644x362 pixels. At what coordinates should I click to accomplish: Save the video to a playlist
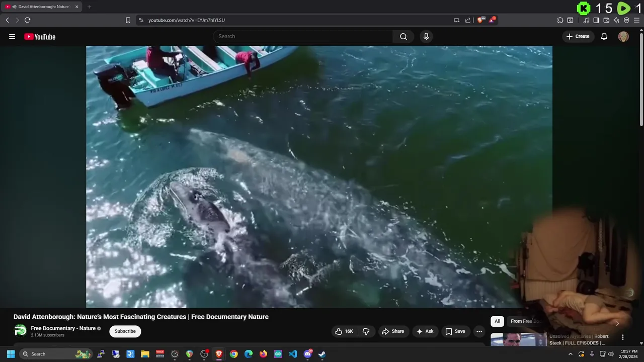[x=455, y=331]
